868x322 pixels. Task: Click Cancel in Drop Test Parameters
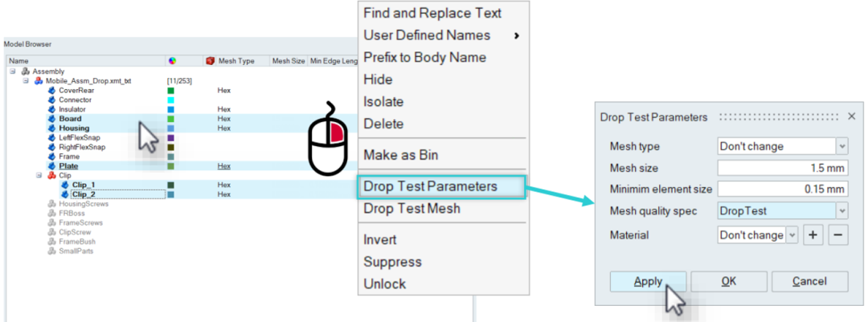(809, 281)
